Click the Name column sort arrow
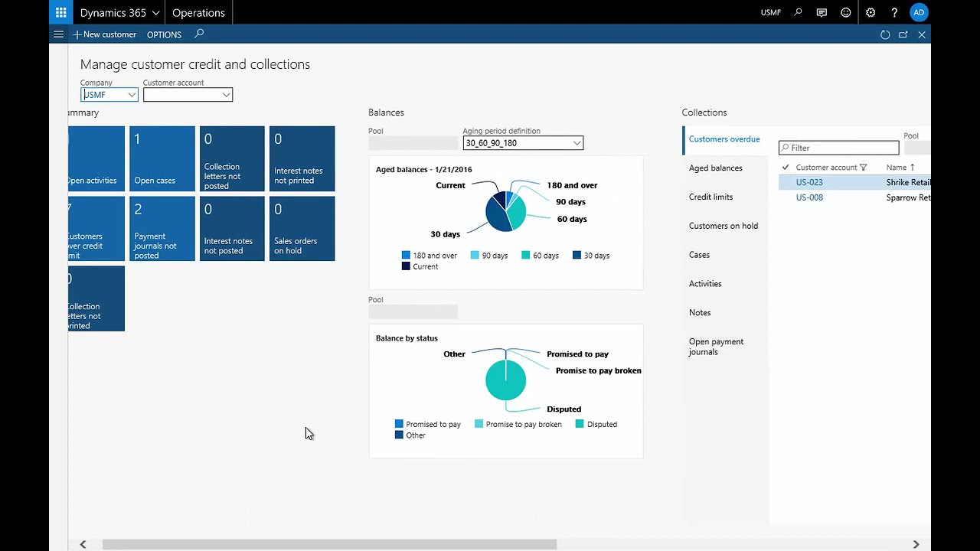 tap(913, 168)
